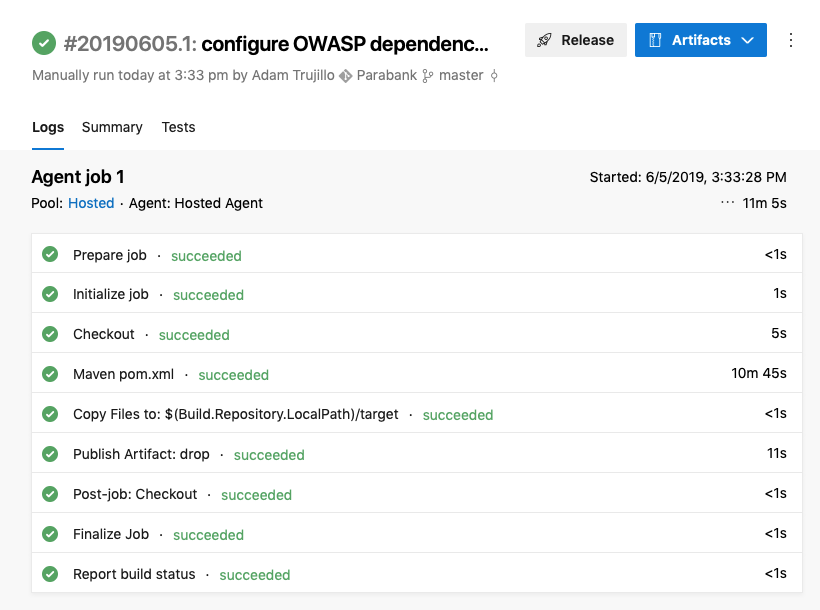Click the success check icon for Initialize job
The height and width of the screenshot is (610, 820).
(50, 294)
